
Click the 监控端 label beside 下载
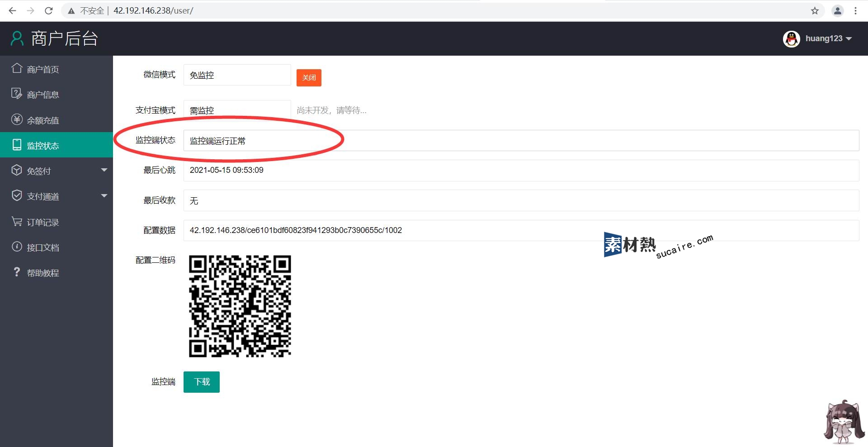[x=163, y=382]
